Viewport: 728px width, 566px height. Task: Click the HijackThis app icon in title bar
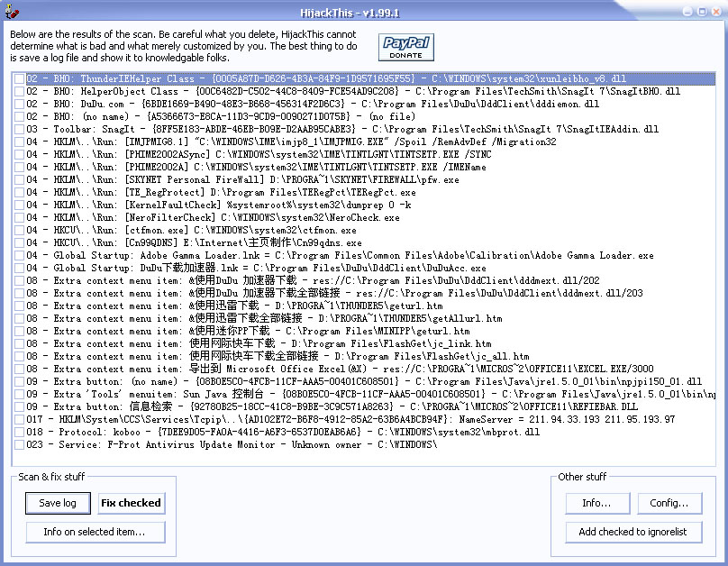click(x=12, y=12)
